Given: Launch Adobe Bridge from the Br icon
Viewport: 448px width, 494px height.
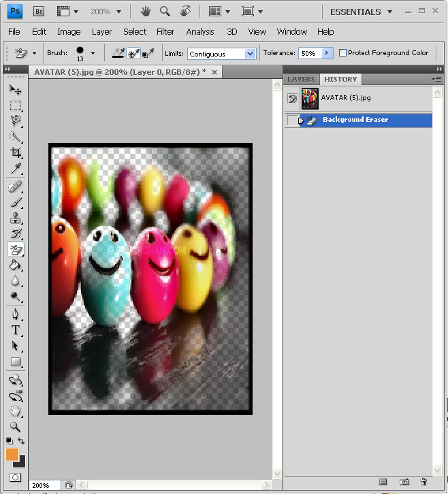Looking at the screenshot, I should [39, 12].
